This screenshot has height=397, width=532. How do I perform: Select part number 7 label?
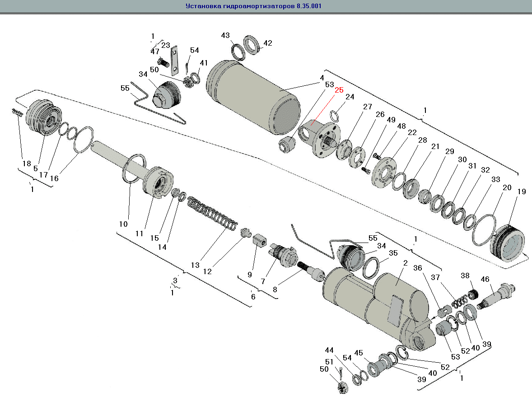click(x=263, y=282)
